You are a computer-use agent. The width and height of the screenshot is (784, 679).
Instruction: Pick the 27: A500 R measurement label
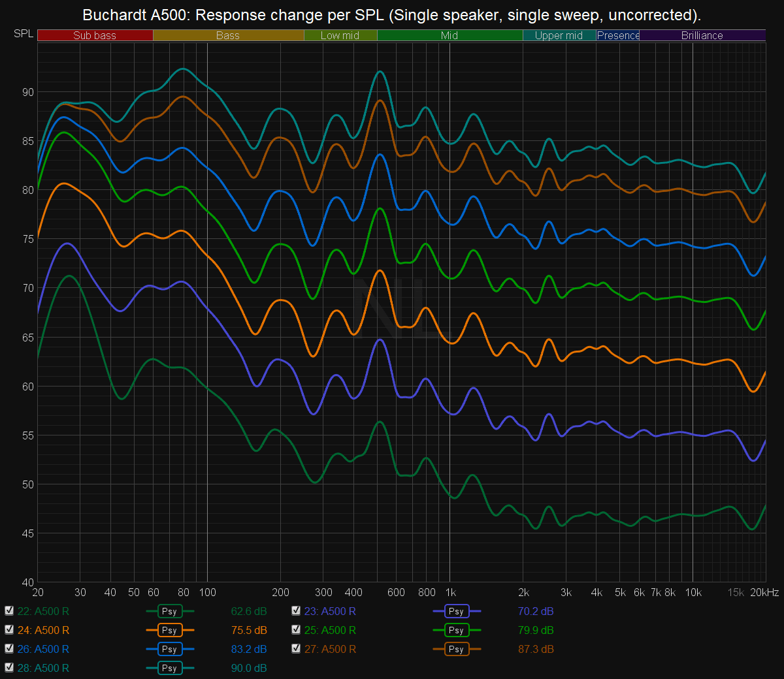tap(330, 650)
